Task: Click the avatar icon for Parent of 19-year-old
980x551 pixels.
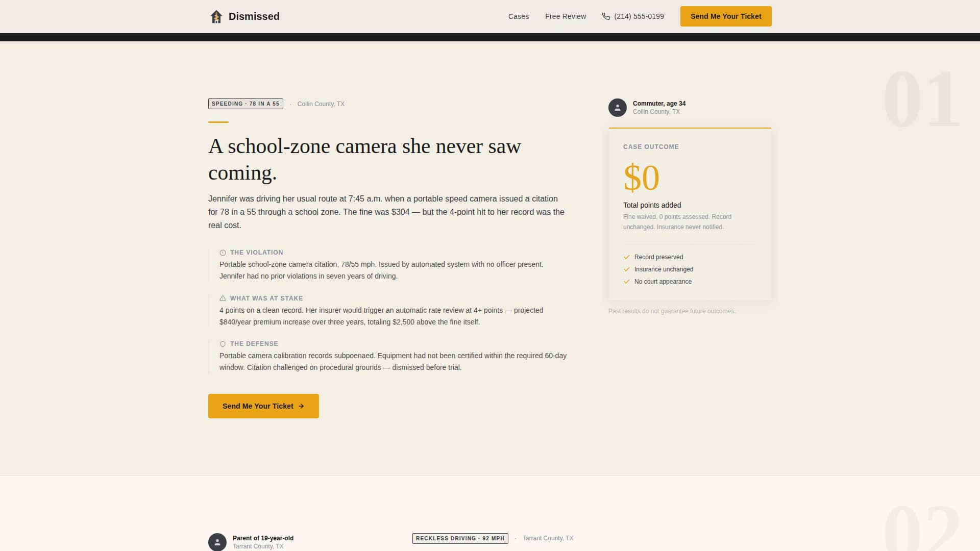Action: (x=218, y=541)
